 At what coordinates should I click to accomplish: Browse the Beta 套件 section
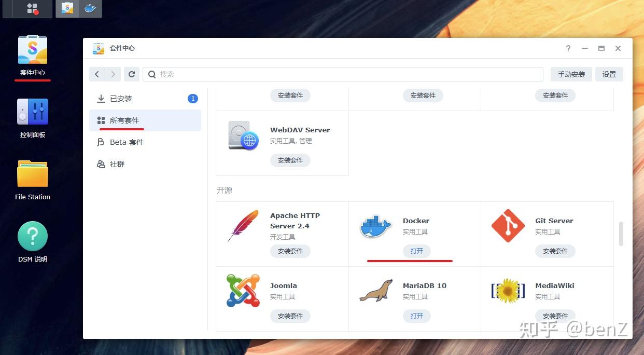coord(127,142)
